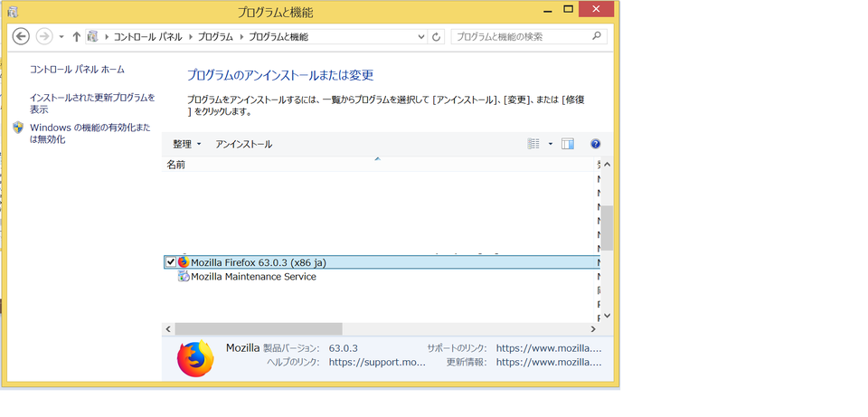This screenshot has height=417, width=868.
Task: Click the horizontal scrollbar right arrow
Action: click(x=593, y=329)
